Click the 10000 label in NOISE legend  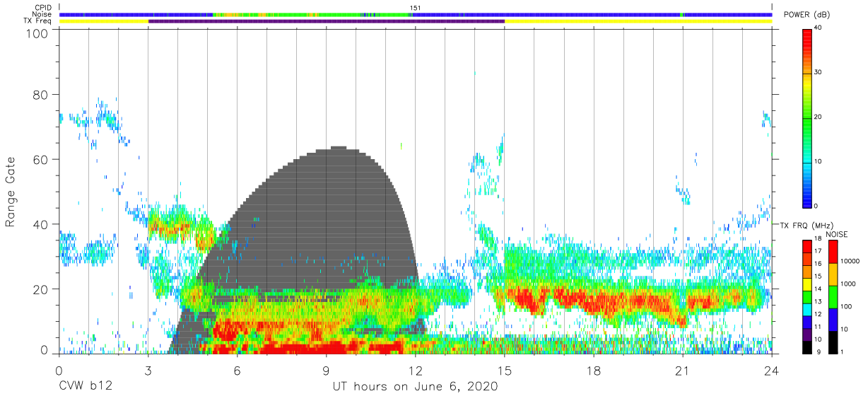pos(850,262)
